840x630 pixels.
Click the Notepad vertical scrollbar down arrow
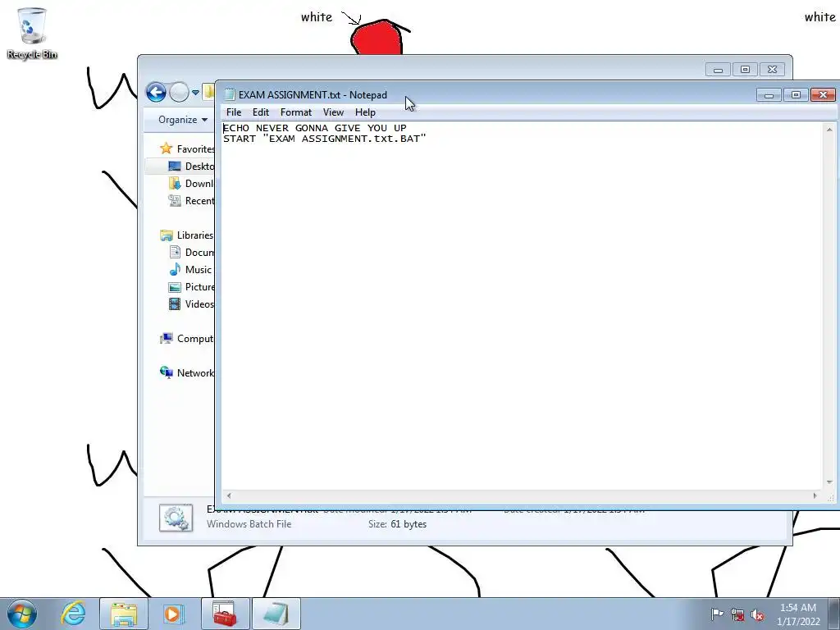point(829,482)
